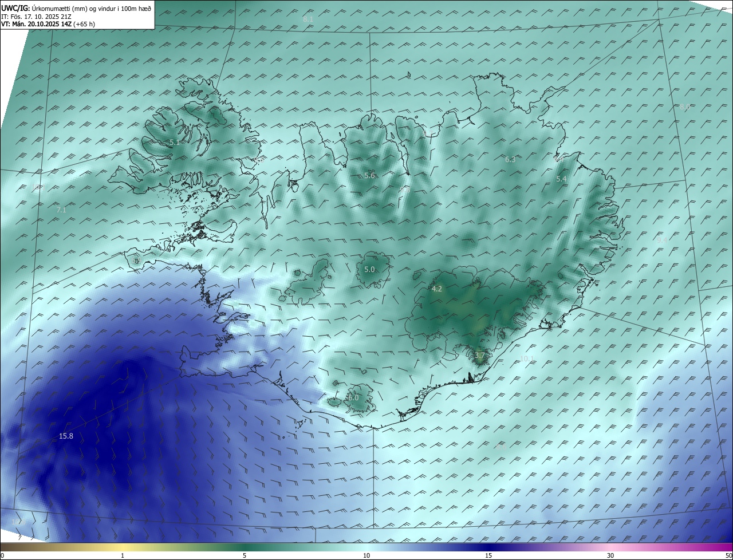The width and height of the screenshot is (733, 560).
Task: Click the 0 tick on the color scale
Action: point(2,555)
